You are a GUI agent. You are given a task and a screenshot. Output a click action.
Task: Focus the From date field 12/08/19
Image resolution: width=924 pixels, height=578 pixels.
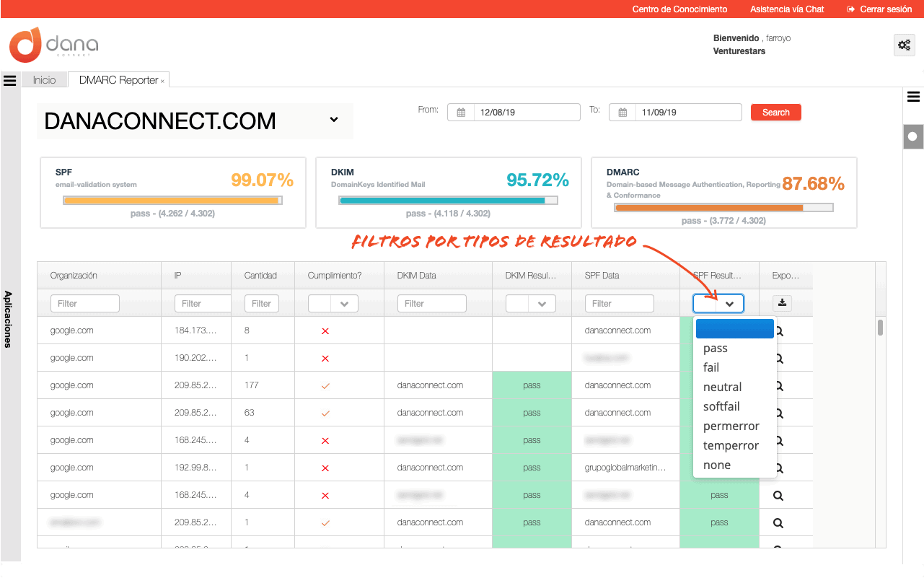click(527, 113)
